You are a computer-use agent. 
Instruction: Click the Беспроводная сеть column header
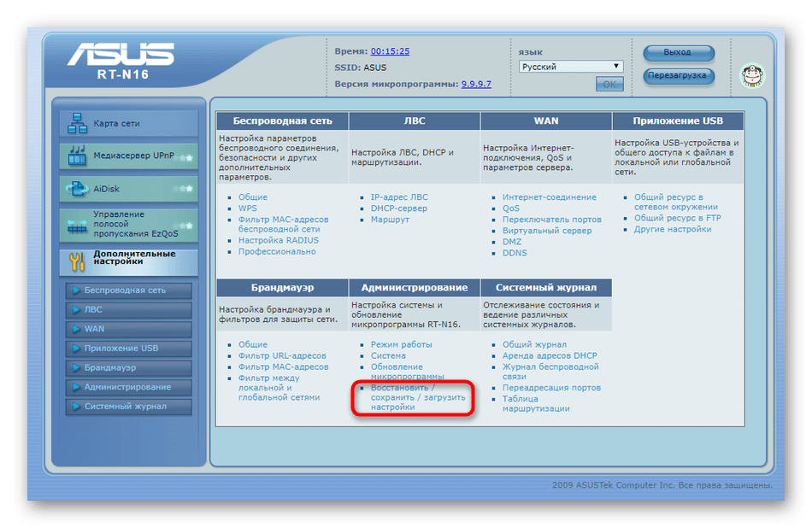(283, 121)
